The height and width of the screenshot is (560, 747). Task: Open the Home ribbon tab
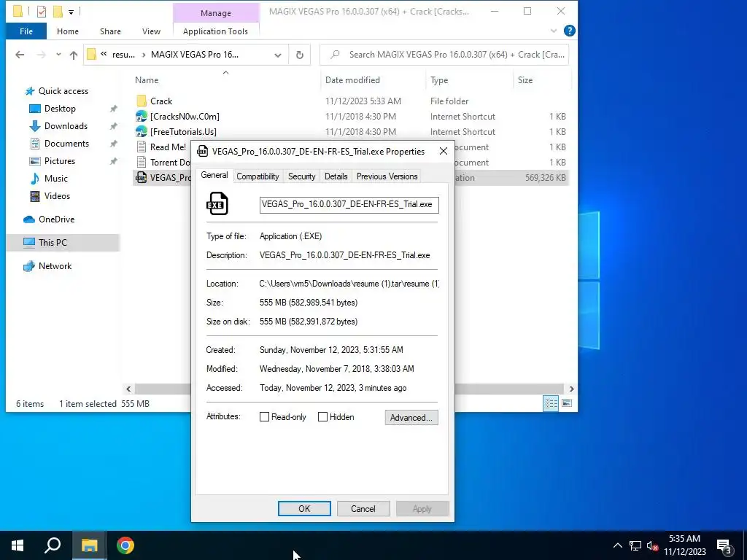pos(68,31)
